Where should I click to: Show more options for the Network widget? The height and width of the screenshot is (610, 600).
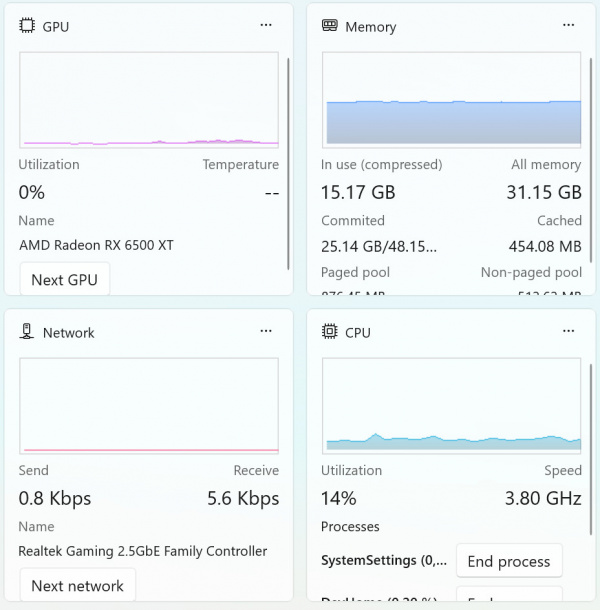pyautogui.click(x=266, y=331)
